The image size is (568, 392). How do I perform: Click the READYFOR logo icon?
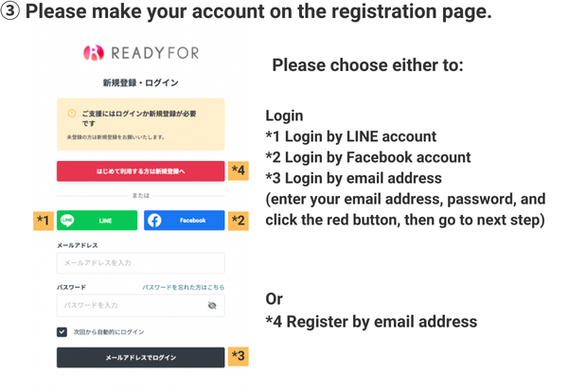93,53
